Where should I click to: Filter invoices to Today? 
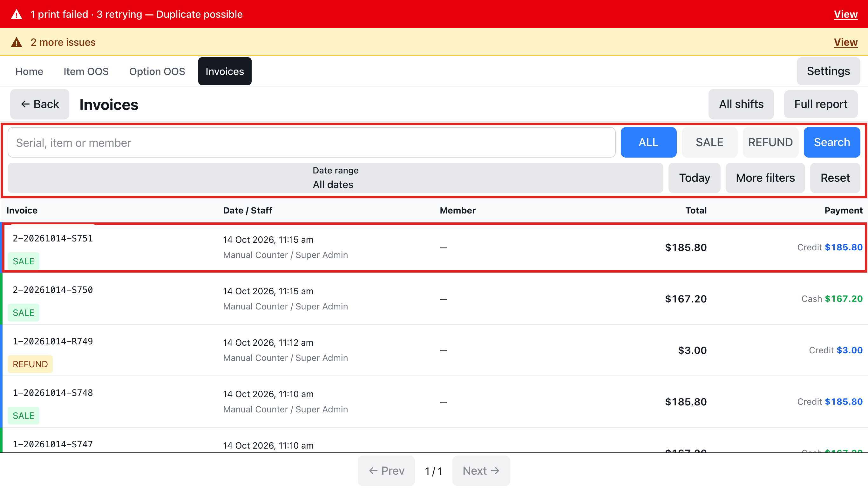[x=695, y=178]
